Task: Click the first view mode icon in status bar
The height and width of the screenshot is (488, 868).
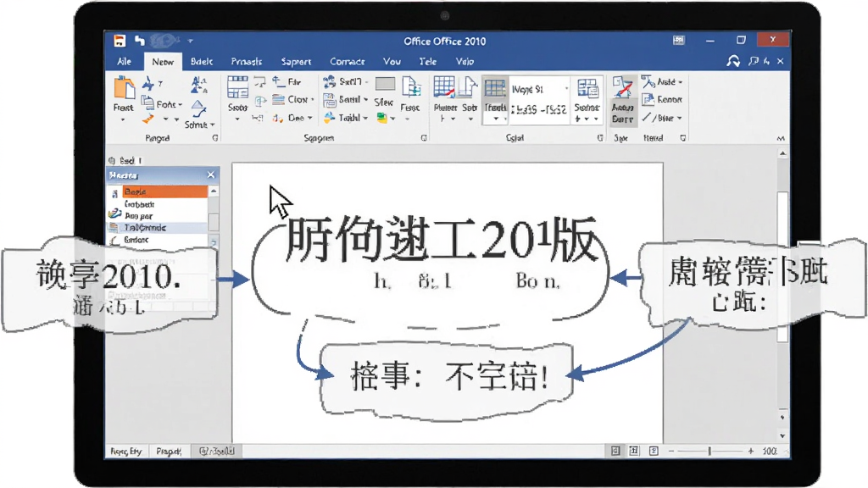Action: (x=615, y=451)
